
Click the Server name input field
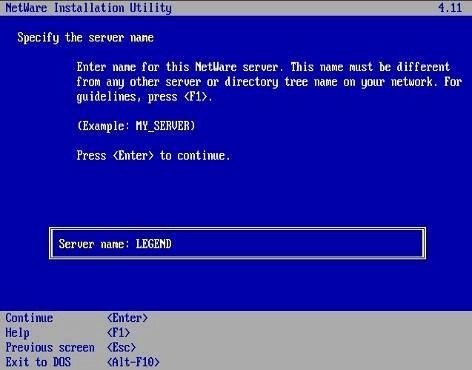tap(237, 243)
